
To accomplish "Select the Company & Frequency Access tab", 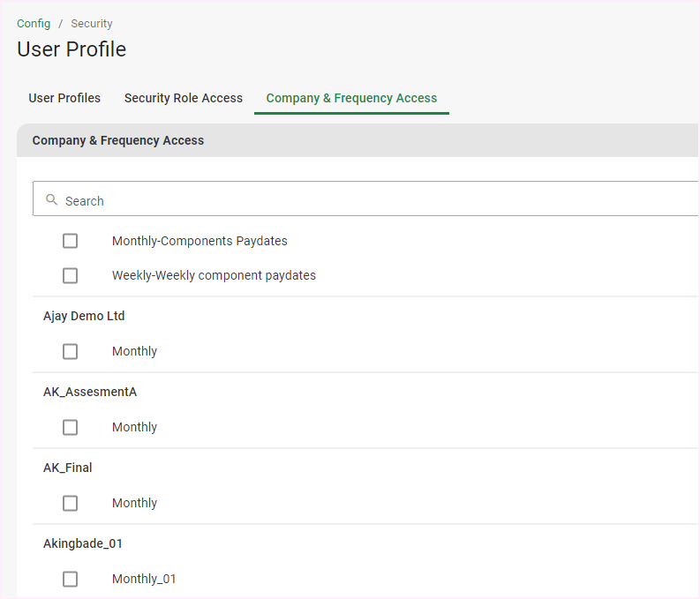I will [351, 98].
